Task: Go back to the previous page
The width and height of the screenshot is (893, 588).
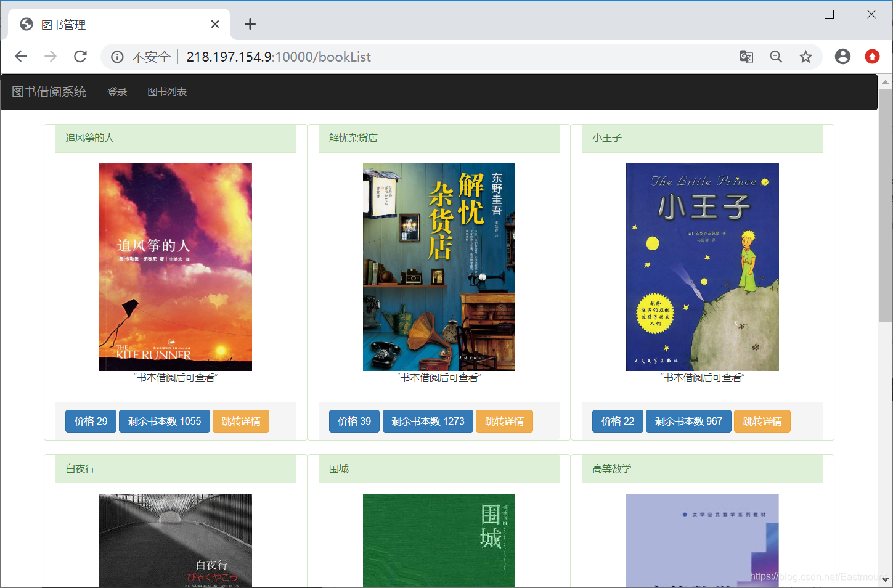Action: [x=21, y=57]
